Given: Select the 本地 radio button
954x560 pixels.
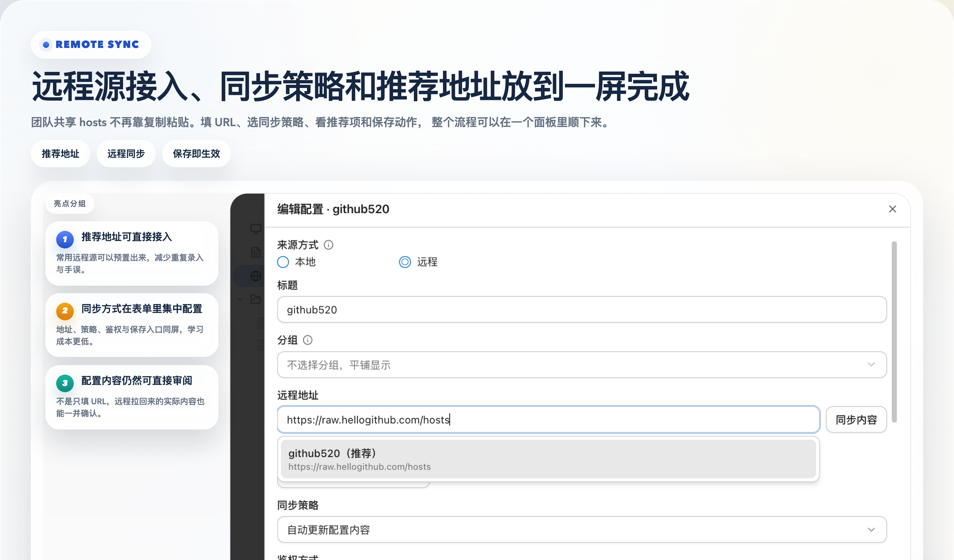Looking at the screenshot, I should (283, 262).
